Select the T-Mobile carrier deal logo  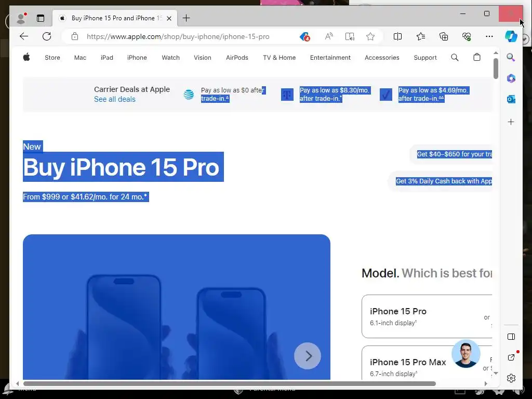pos(287,95)
